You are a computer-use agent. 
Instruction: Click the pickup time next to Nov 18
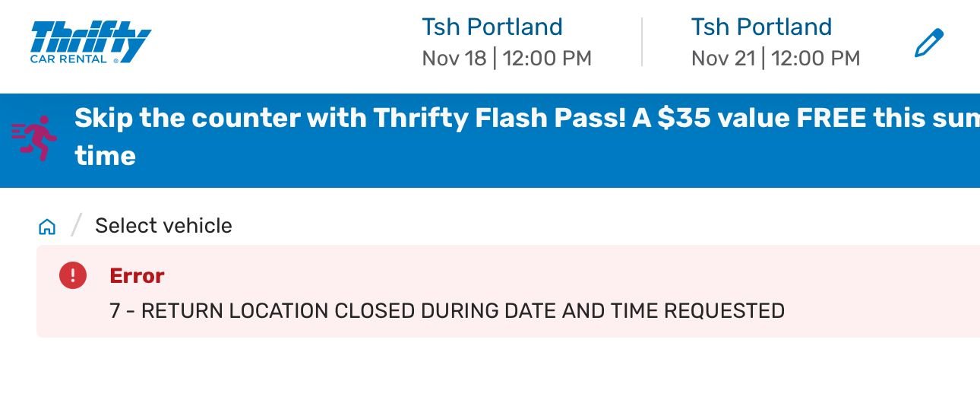(547, 59)
